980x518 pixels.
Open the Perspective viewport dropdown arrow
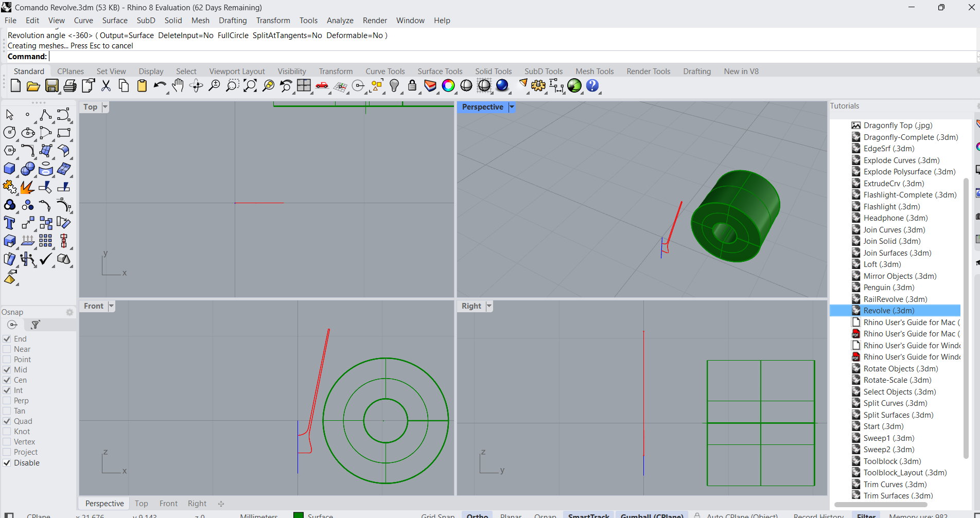(x=512, y=107)
